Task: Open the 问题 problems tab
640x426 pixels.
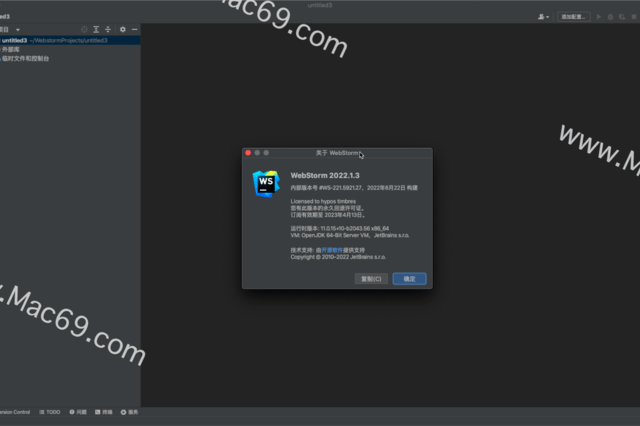Action: coord(78,412)
